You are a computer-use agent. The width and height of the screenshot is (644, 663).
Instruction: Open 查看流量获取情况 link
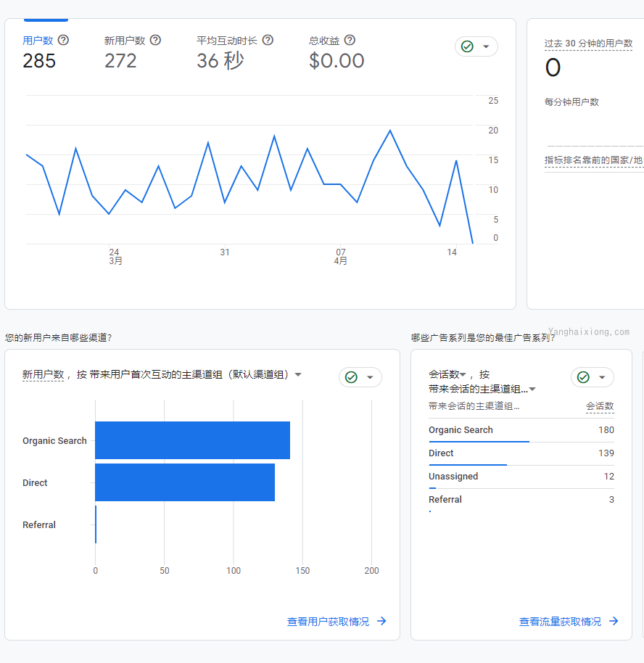(x=560, y=622)
